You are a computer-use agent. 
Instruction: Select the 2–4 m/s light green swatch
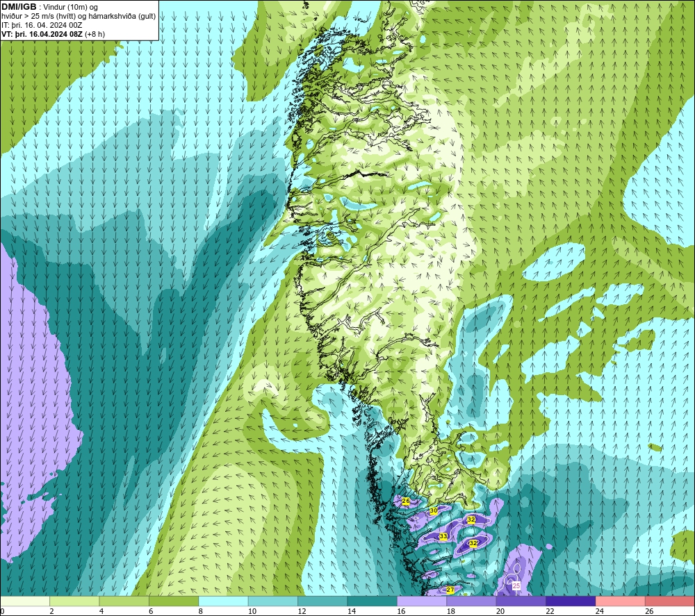[x=74, y=601]
